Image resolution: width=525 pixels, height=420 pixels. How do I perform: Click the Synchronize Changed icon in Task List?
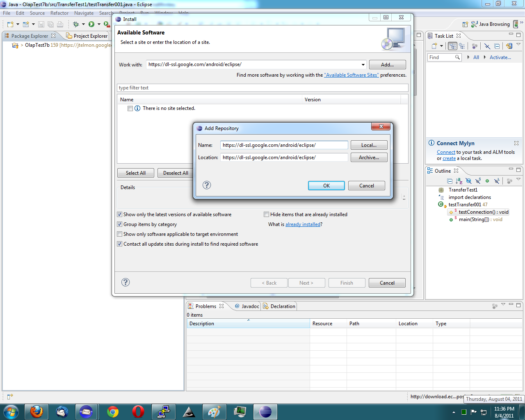pos(509,46)
